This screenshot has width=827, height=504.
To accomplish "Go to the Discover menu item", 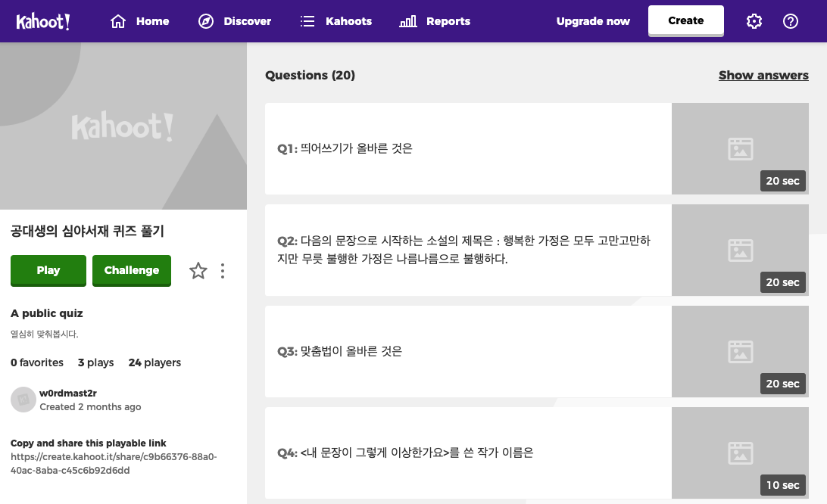I will point(235,21).
